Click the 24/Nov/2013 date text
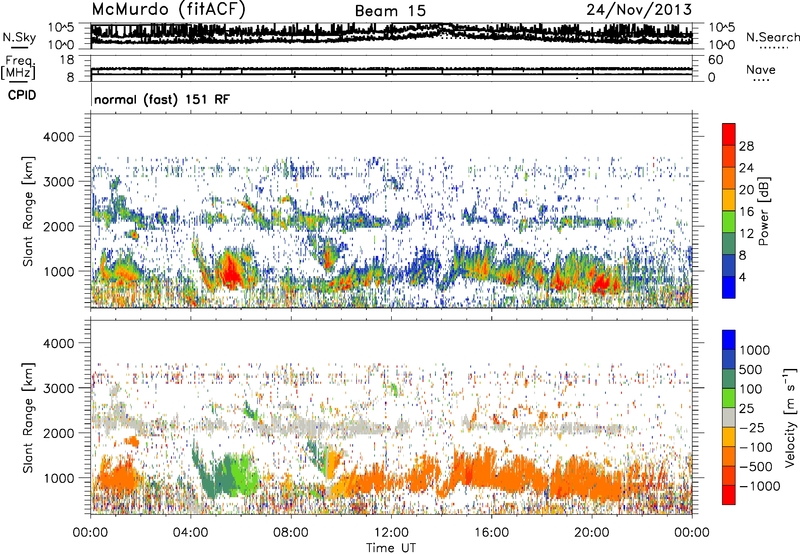Image resolution: width=800 pixels, height=554 pixels. [x=639, y=10]
